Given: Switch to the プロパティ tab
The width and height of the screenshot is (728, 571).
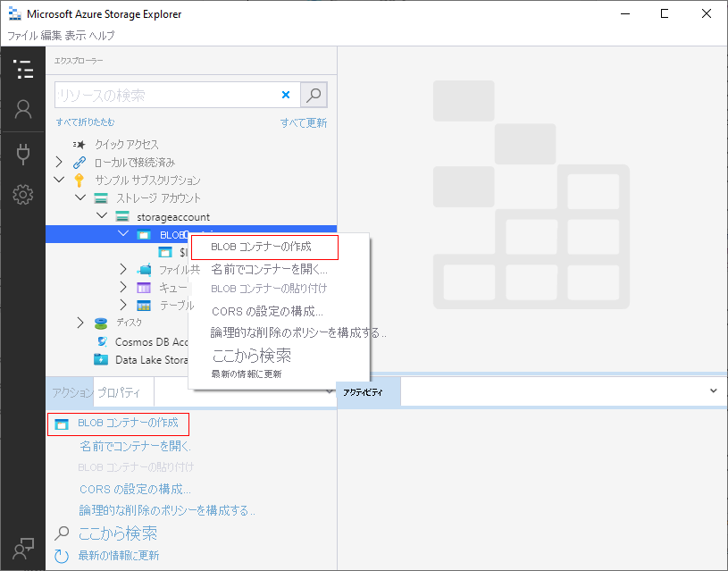Looking at the screenshot, I should [124, 392].
